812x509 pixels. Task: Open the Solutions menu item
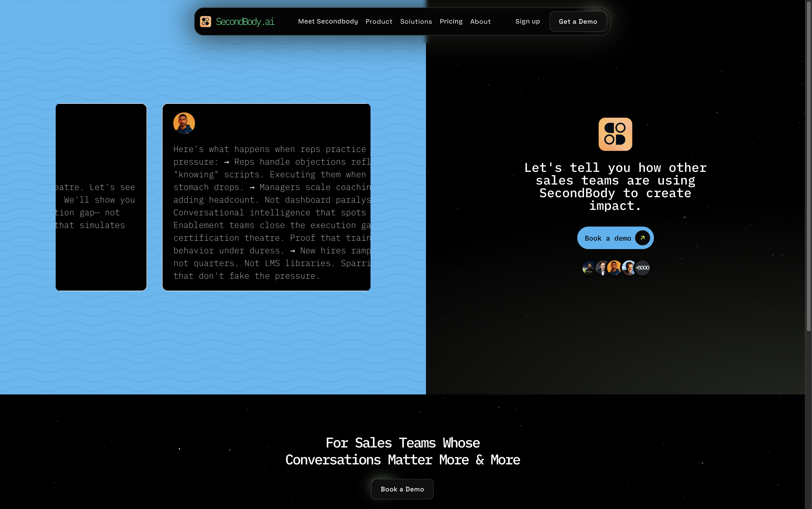[416, 22]
